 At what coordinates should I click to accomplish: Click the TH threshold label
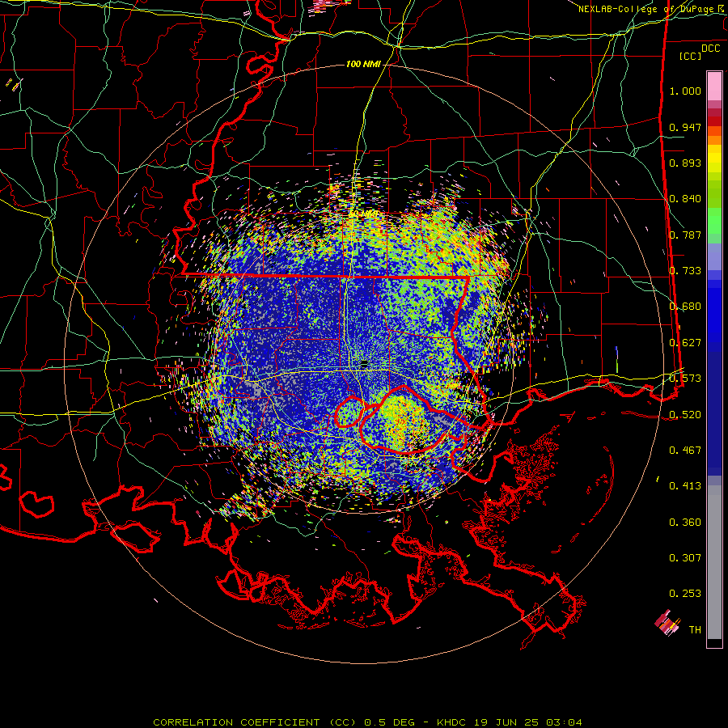695,630
